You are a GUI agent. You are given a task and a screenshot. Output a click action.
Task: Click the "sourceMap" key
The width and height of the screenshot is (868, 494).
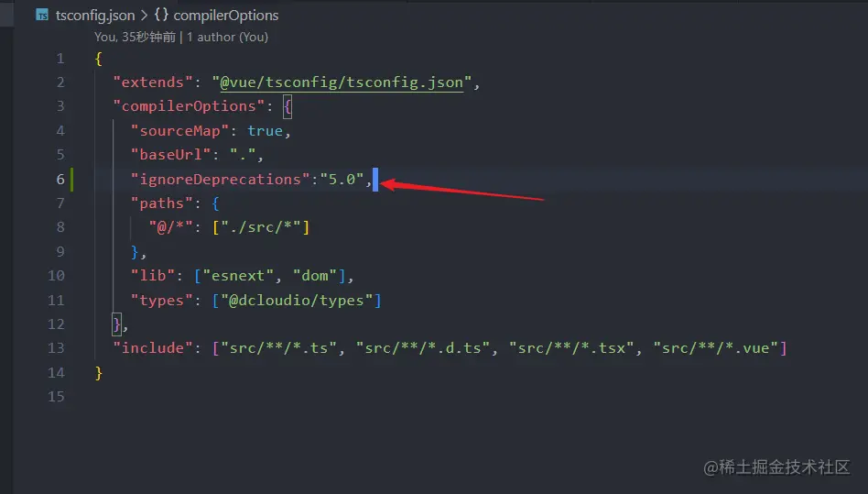pyautogui.click(x=179, y=131)
